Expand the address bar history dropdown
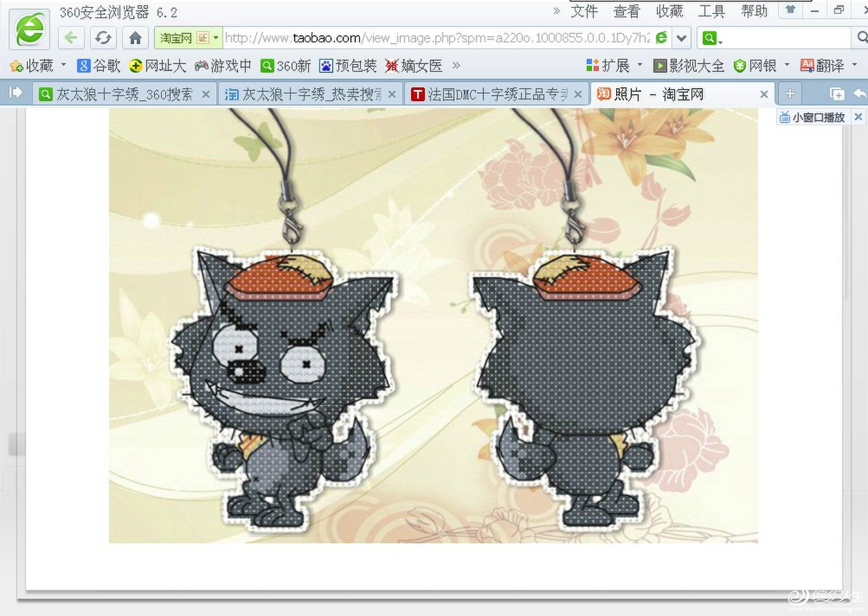This screenshot has height=616, width=868. tap(682, 38)
